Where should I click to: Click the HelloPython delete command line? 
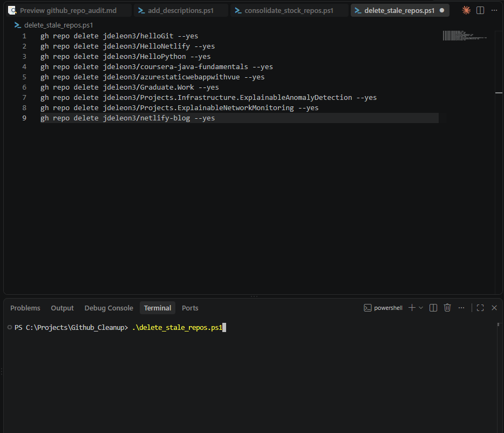(125, 57)
